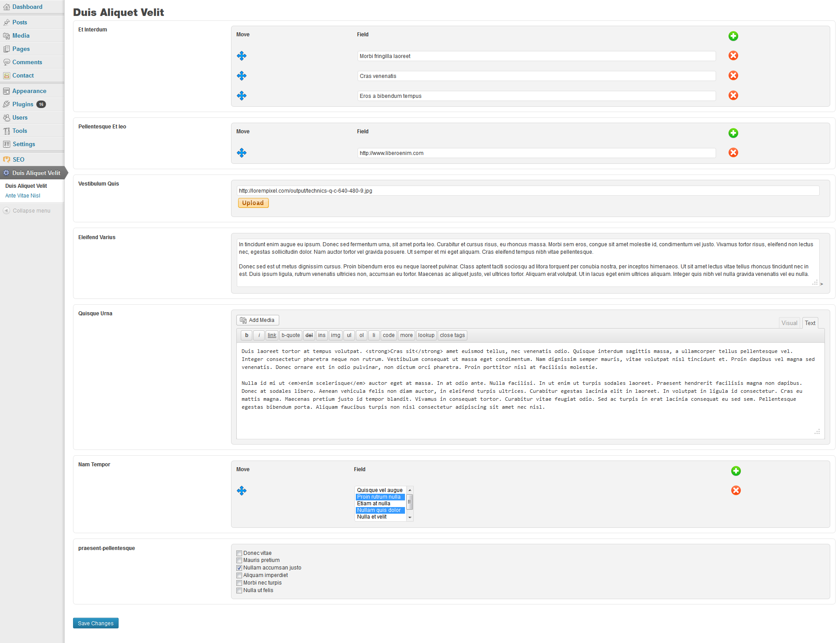Click the list box scroll-up arrow
840x643 pixels.
pos(410,490)
